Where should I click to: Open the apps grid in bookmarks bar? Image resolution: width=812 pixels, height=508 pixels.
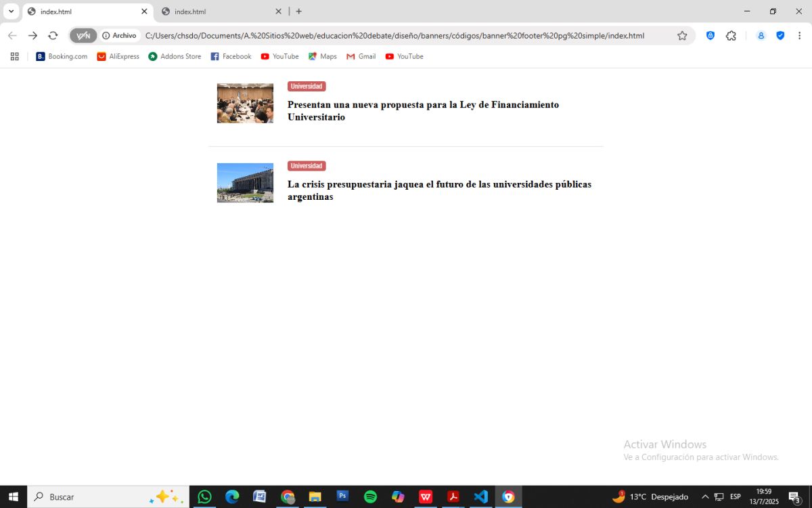[x=15, y=57]
